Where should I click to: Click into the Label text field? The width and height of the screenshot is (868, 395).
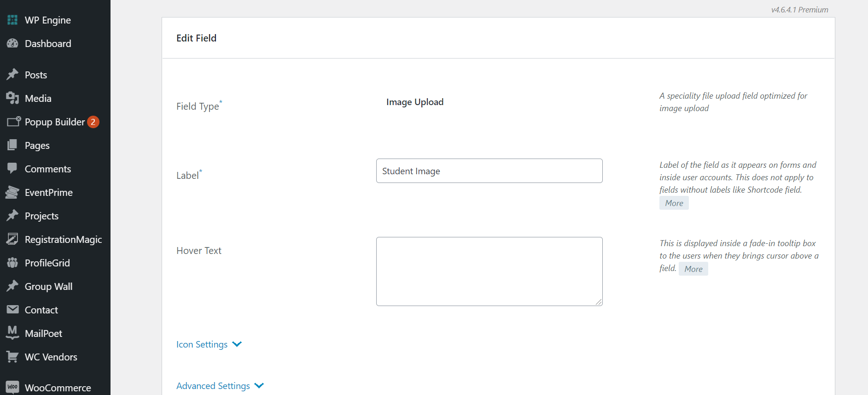pyautogui.click(x=489, y=171)
